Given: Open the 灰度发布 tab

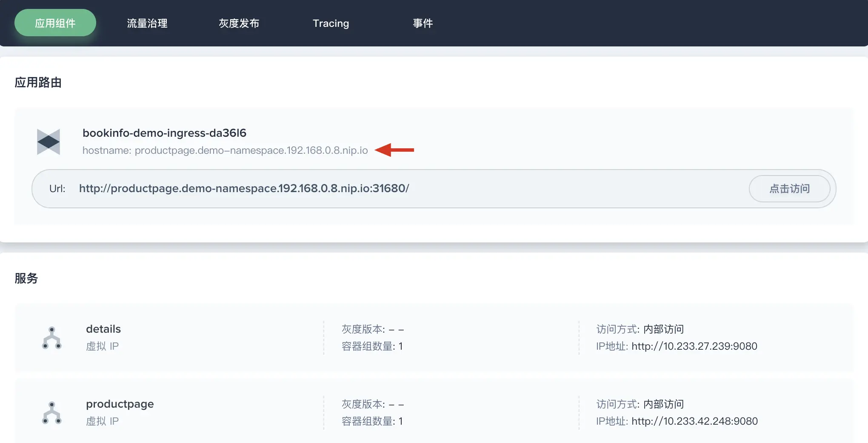Looking at the screenshot, I should 239,23.
